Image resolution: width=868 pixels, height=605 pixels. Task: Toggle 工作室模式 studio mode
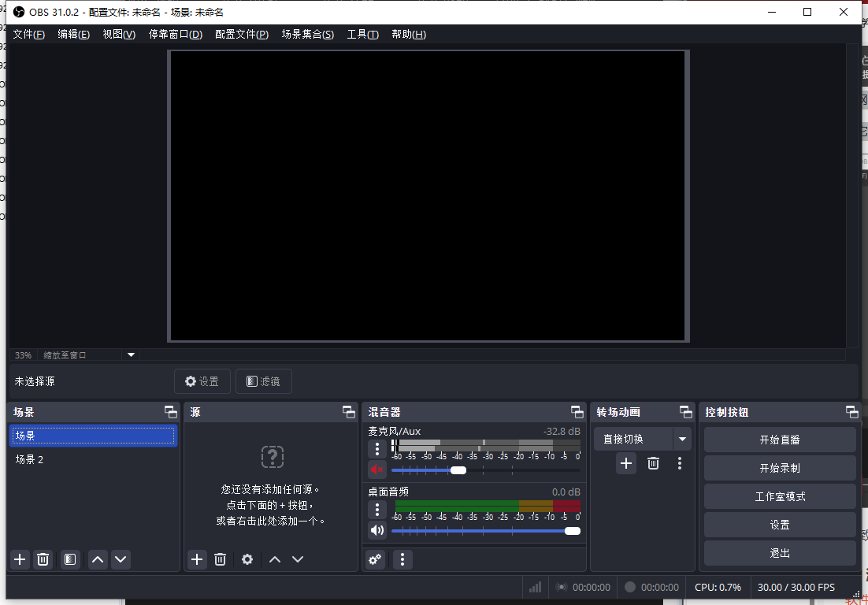(x=780, y=496)
